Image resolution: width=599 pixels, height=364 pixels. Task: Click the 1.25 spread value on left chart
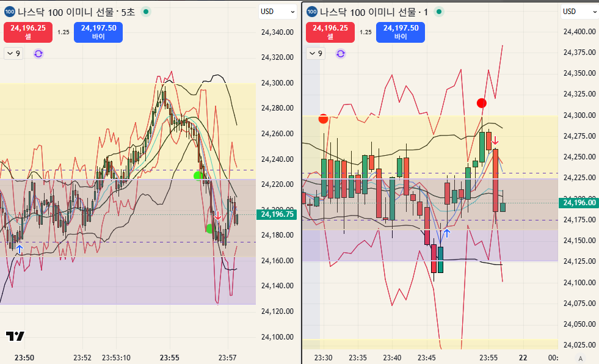[x=64, y=32]
